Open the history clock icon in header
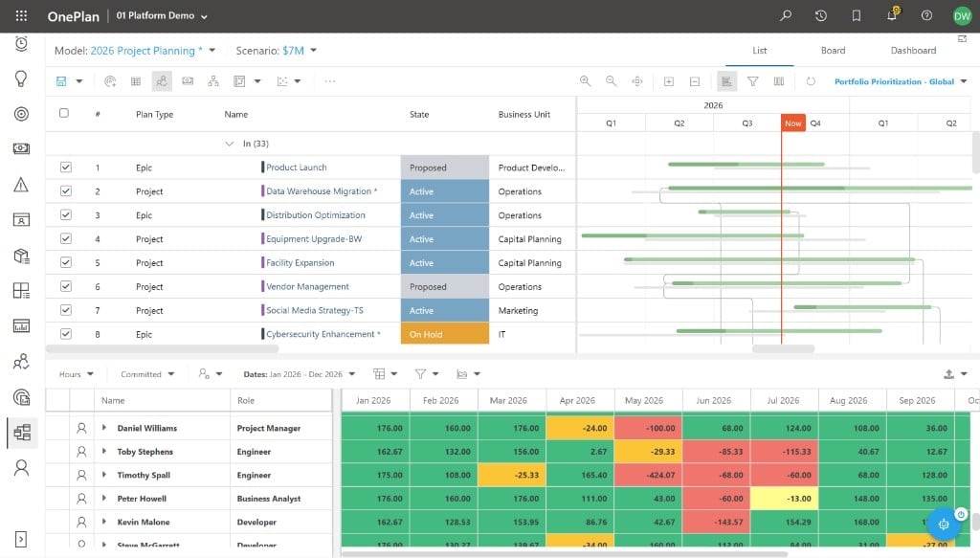Viewport: 980px width, 558px height. tap(820, 15)
